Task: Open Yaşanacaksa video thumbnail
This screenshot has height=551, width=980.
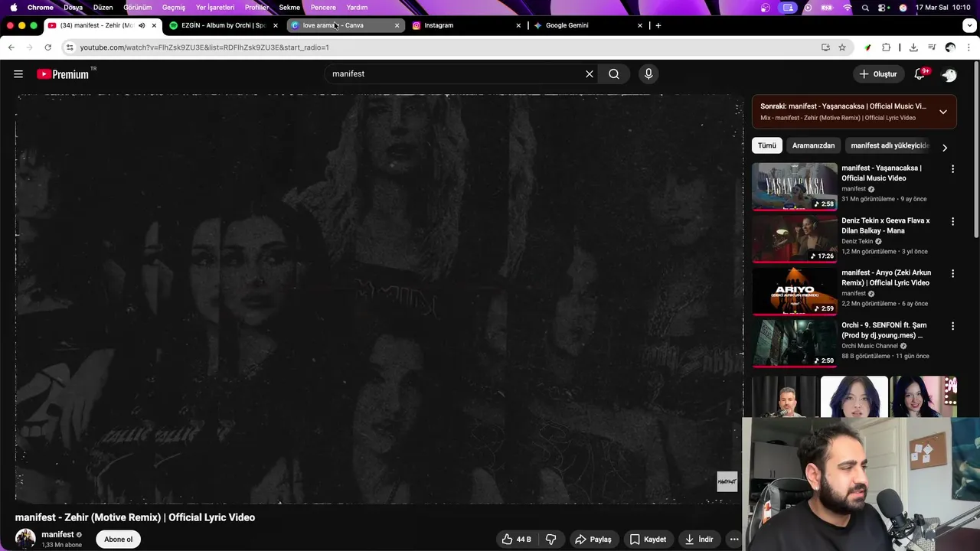Action: coord(795,187)
